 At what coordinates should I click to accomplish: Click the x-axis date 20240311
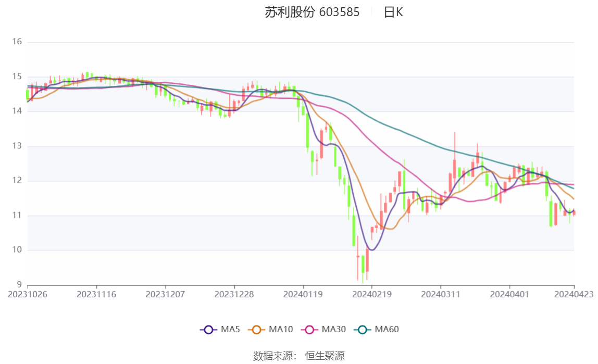coord(441,295)
